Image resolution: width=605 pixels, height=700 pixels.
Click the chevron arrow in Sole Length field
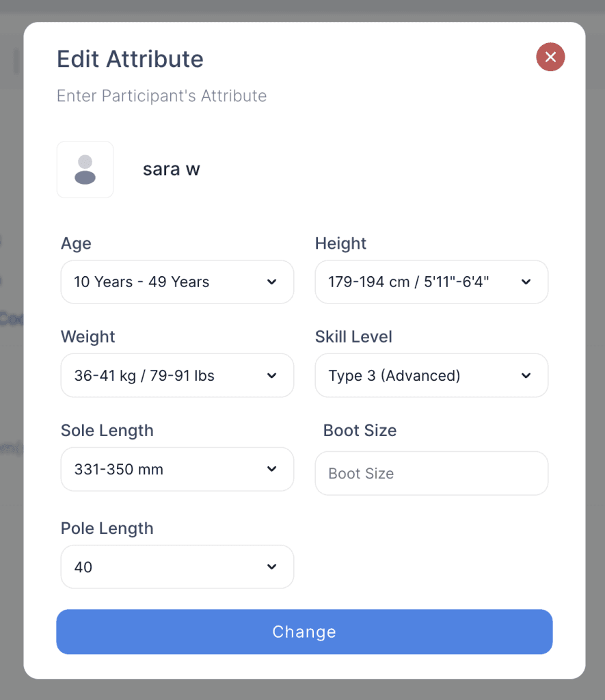[271, 469]
